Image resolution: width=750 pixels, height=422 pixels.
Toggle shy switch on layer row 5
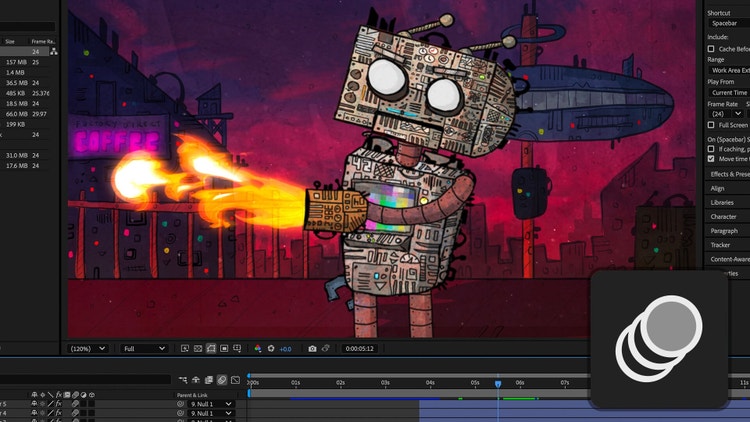[34, 404]
